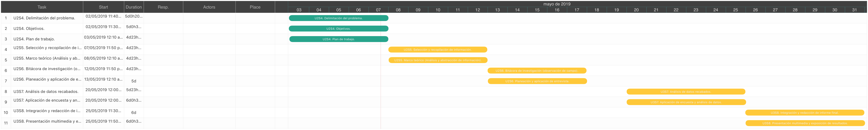Select the Actors column header
This screenshot has height=130, width=868.
click(209, 7)
